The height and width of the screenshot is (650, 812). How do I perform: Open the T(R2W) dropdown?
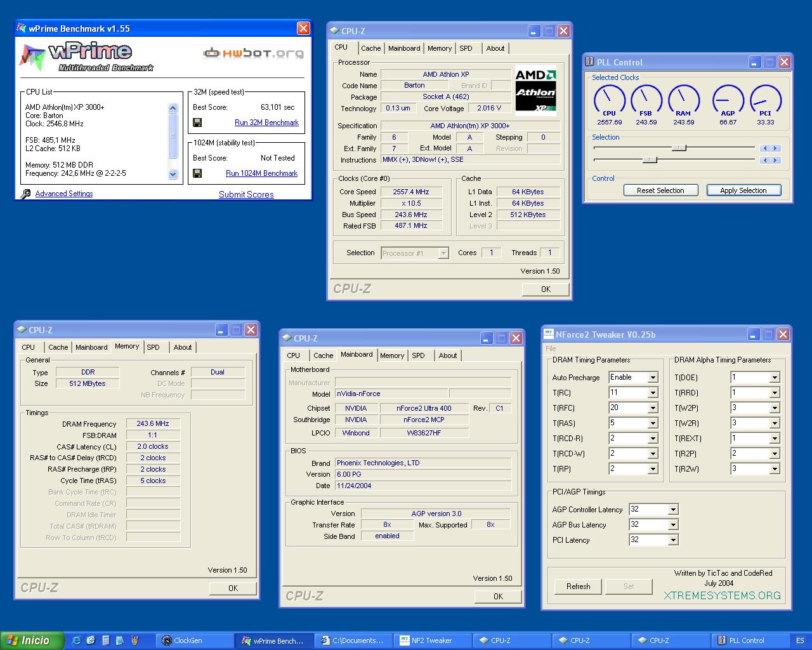774,469
